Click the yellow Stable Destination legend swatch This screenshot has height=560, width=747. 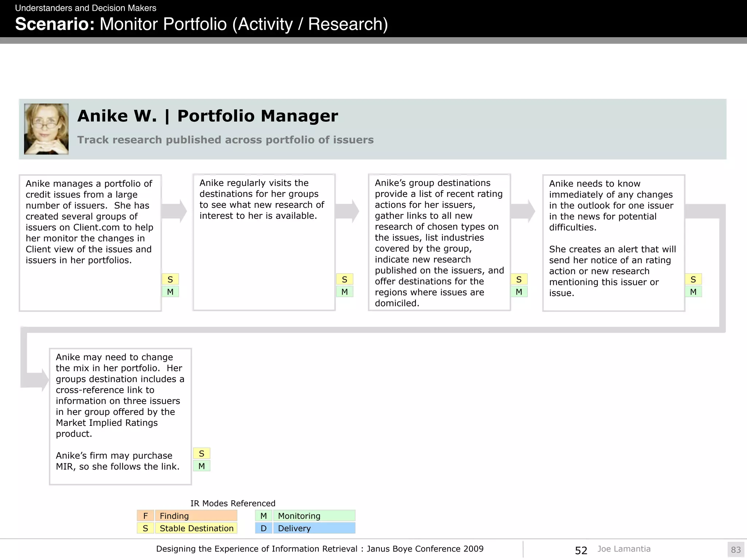pyautogui.click(x=196, y=528)
